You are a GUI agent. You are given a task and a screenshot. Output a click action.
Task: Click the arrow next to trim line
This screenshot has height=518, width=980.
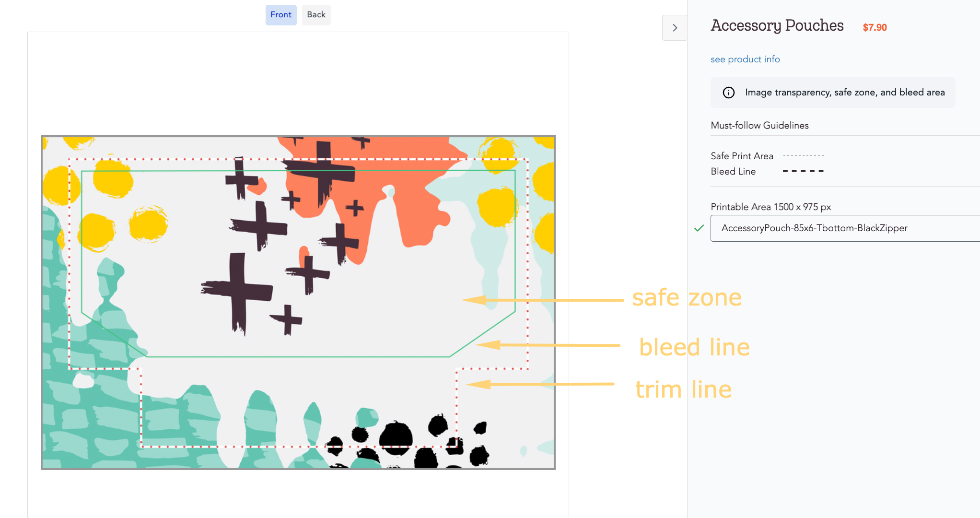539,384
